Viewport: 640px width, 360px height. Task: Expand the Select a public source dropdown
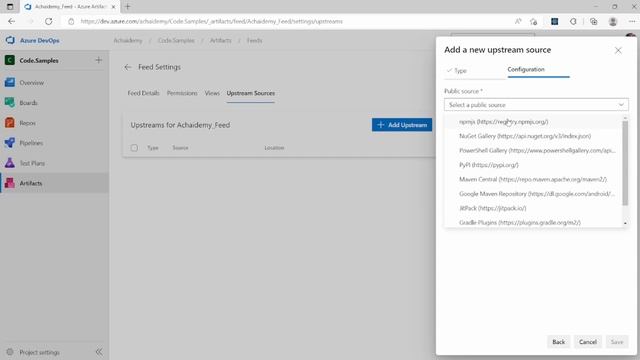click(x=536, y=105)
